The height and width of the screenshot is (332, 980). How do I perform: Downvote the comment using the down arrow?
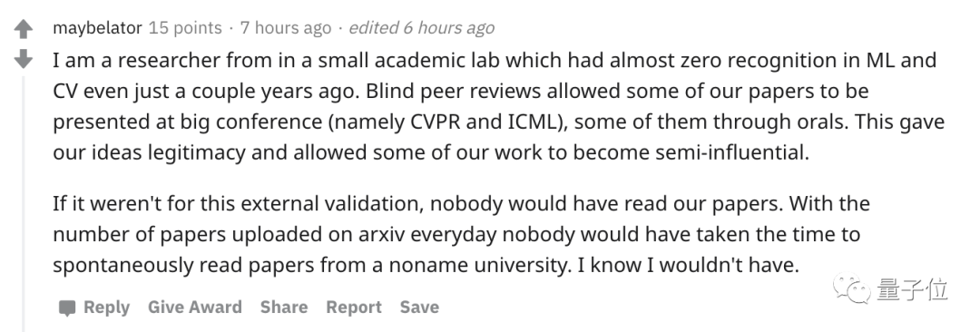point(23,59)
